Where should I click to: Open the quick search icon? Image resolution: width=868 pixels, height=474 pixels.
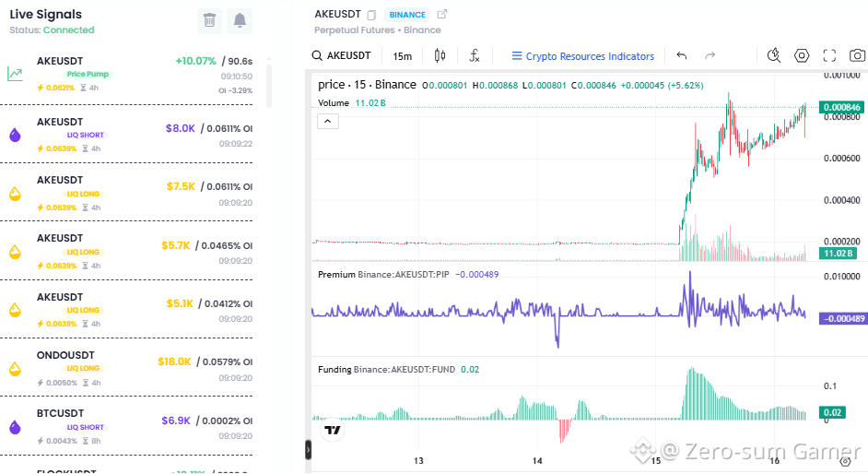coord(773,55)
